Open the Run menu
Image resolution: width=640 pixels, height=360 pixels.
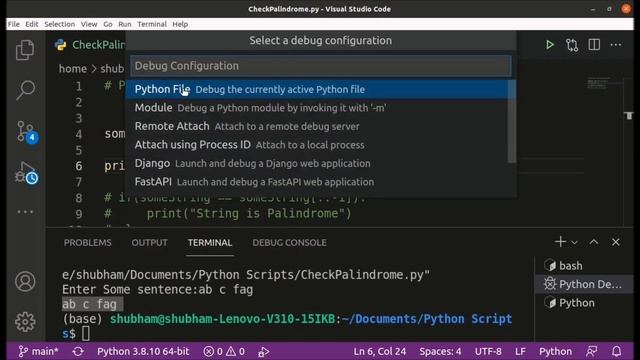click(x=124, y=24)
